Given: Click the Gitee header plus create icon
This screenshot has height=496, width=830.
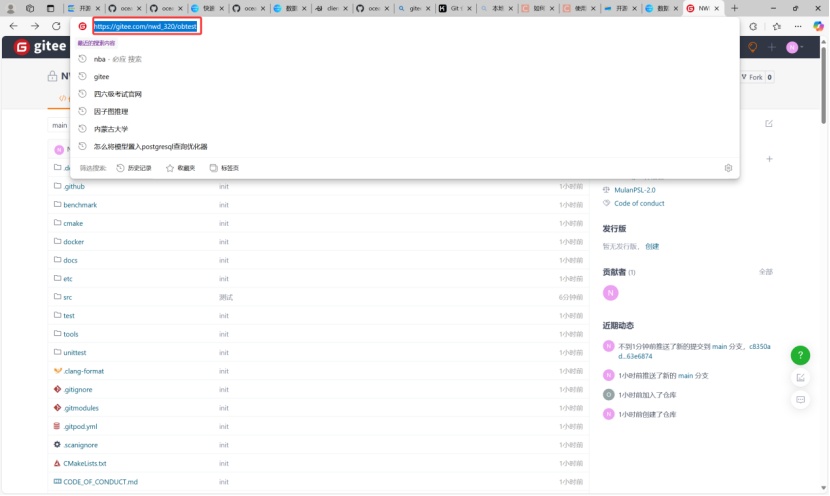Looking at the screenshot, I should pyautogui.click(x=772, y=47).
